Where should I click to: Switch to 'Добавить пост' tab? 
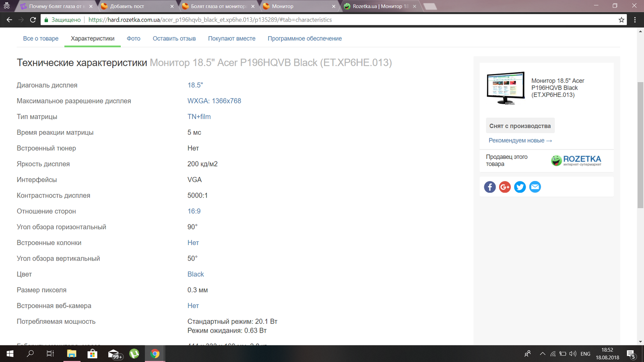coord(137,6)
